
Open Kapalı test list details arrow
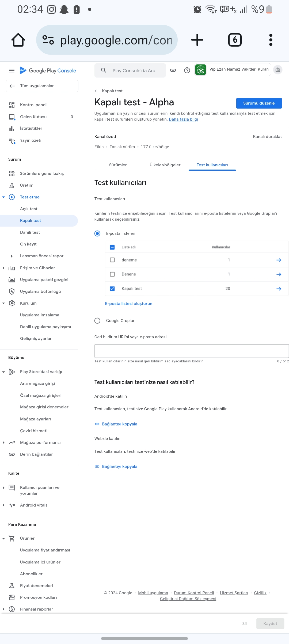click(x=279, y=289)
